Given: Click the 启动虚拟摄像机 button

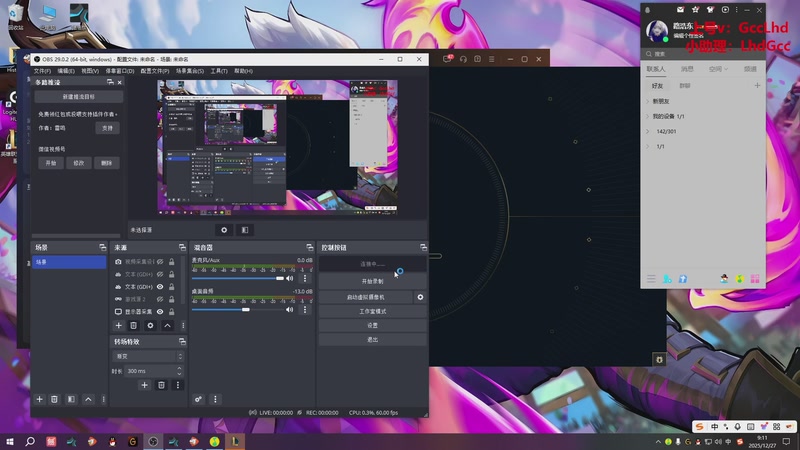Looking at the screenshot, I should point(366,297).
